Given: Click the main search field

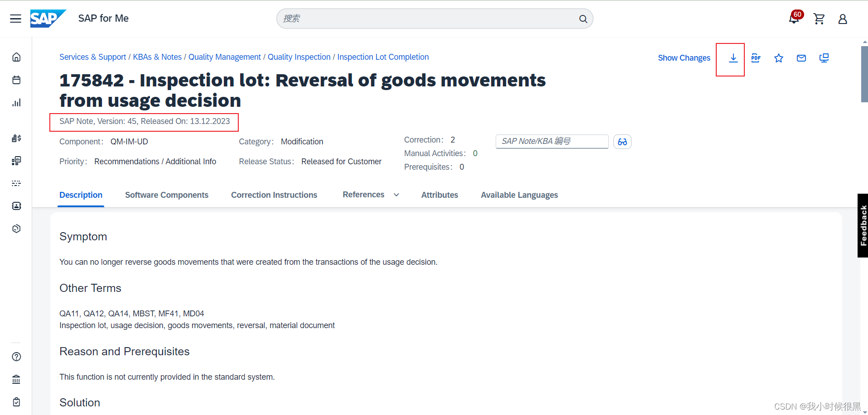Looking at the screenshot, I should pyautogui.click(x=434, y=19).
